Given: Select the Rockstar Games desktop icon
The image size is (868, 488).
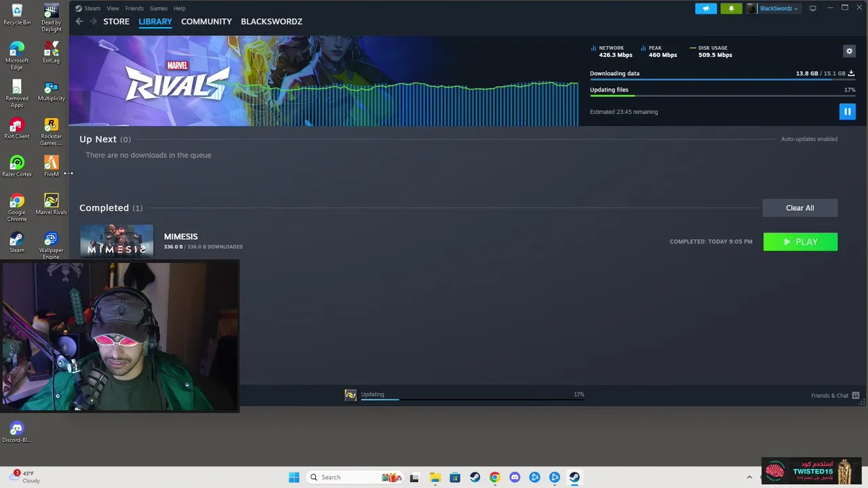Looking at the screenshot, I should pos(51,131).
